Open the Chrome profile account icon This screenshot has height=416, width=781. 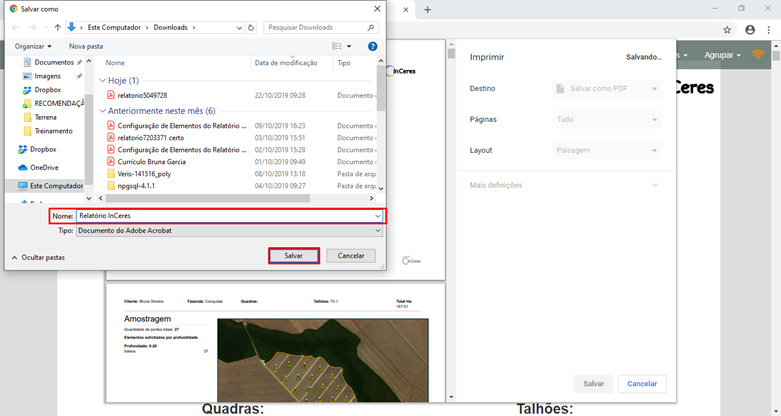(750, 30)
